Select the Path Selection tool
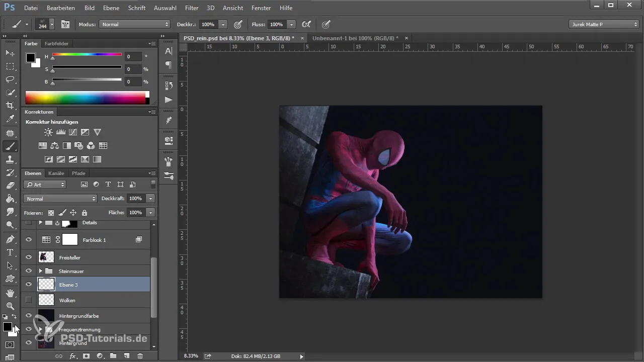The image size is (644, 362). coord(10,265)
